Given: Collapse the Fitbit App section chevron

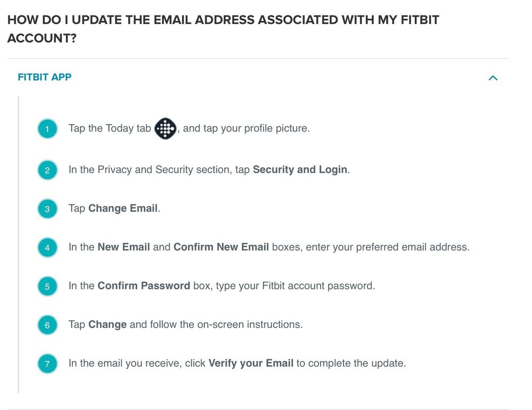Looking at the screenshot, I should 493,78.
